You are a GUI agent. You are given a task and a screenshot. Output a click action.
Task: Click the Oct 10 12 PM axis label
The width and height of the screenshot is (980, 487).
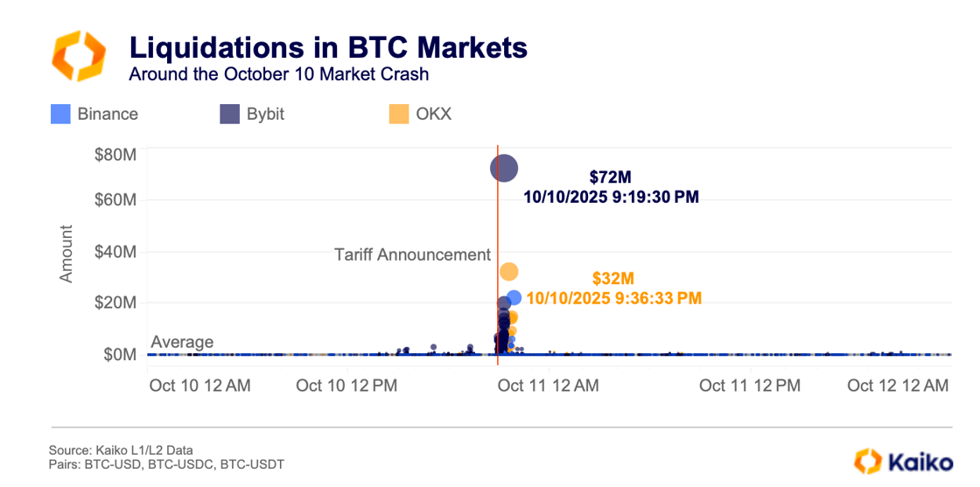(x=348, y=386)
